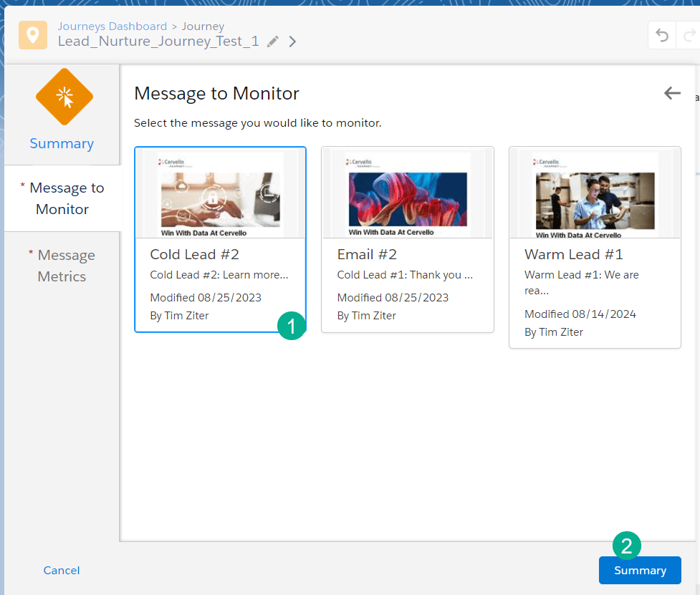
Task: Click the Undo arrow button
Action: coord(663,36)
